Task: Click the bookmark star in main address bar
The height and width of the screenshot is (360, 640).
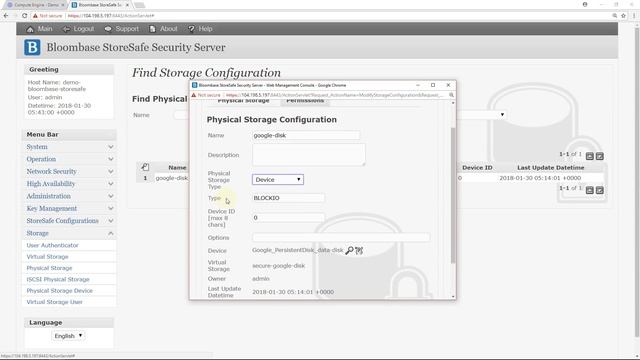Action: coord(623,16)
